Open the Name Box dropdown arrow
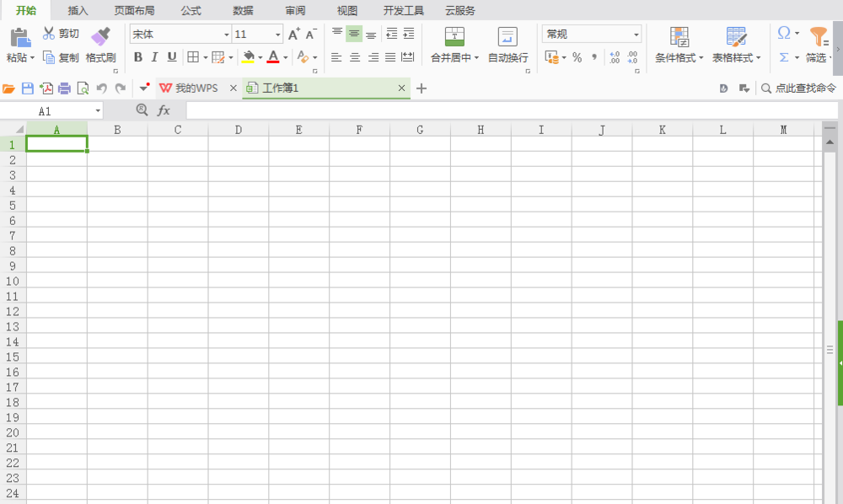Image resolution: width=843 pixels, height=504 pixels. pyautogui.click(x=98, y=110)
